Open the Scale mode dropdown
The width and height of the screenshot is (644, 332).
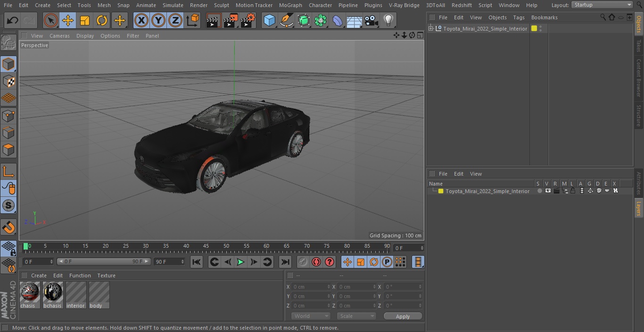(356, 316)
